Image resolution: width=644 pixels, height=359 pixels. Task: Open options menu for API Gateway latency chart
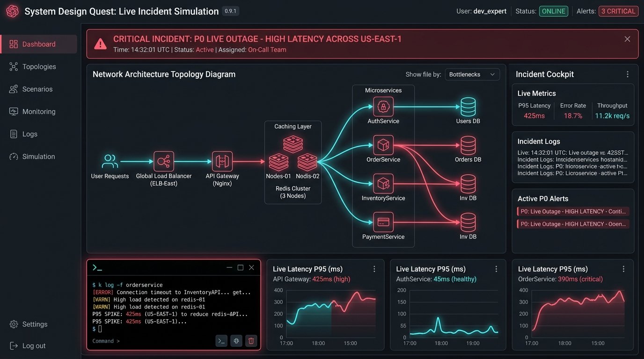[374, 269]
